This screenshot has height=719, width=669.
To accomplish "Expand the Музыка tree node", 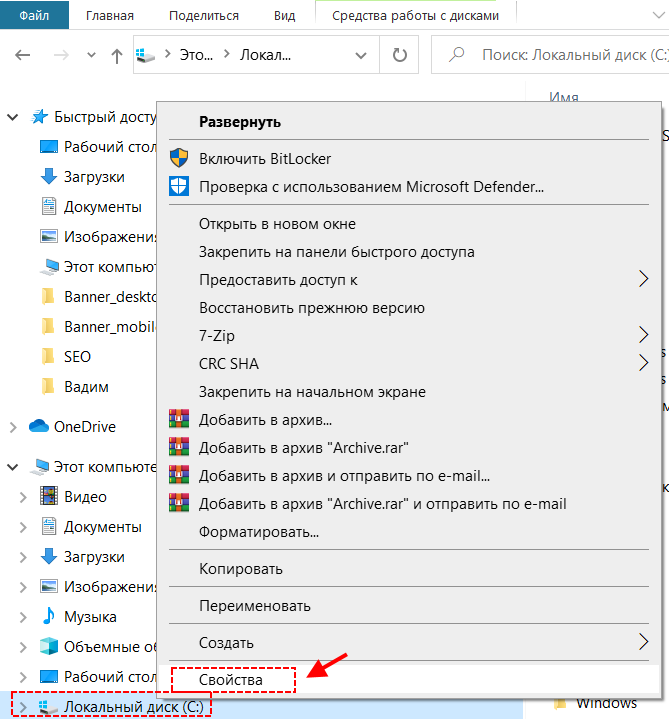I will pos(23,617).
